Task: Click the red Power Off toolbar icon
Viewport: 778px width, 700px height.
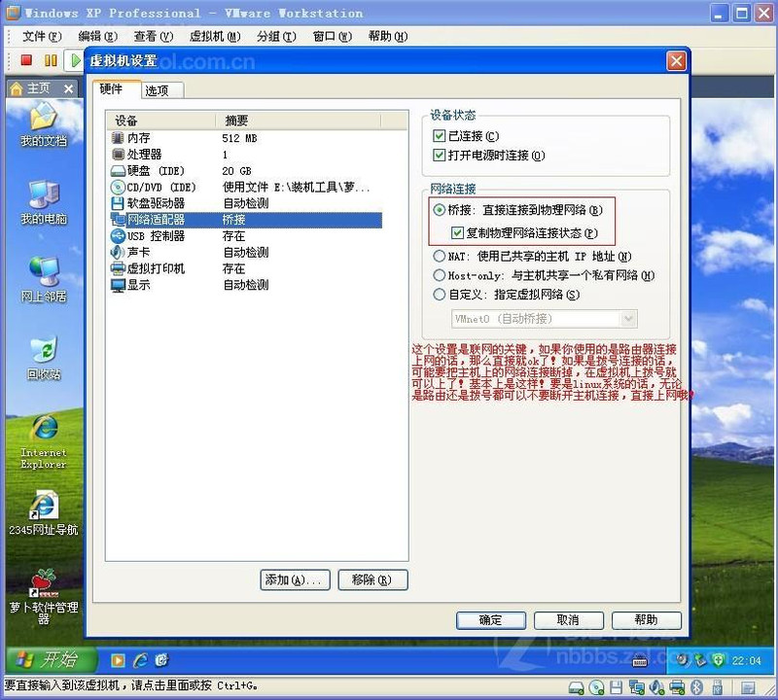Action: coord(26,60)
